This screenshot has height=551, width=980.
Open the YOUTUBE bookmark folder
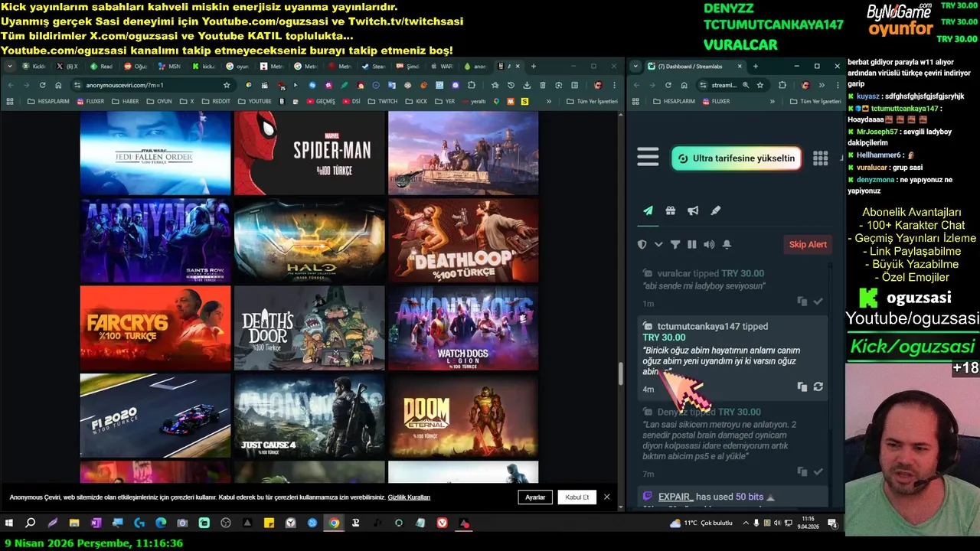pyautogui.click(x=255, y=101)
